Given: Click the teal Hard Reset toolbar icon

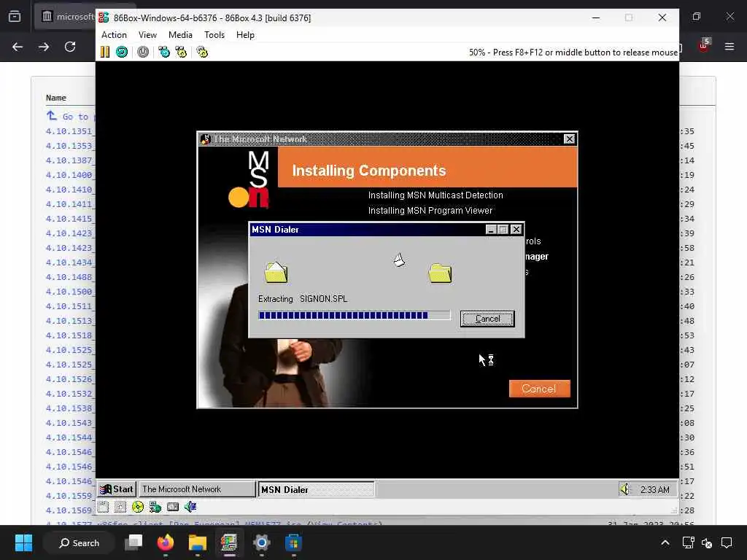Looking at the screenshot, I should [122, 52].
